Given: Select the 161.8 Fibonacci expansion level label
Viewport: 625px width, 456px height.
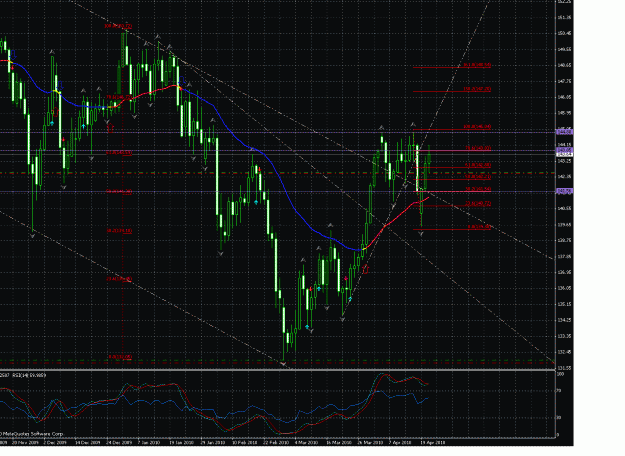Looking at the screenshot, I should coord(477,65).
